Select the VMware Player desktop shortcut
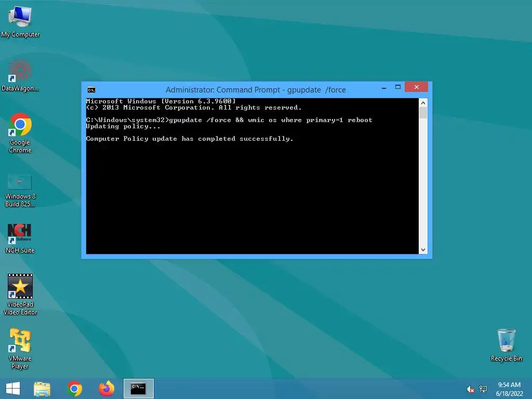The width and height of the screenshot is (532, 399). (x=20, y=349)
